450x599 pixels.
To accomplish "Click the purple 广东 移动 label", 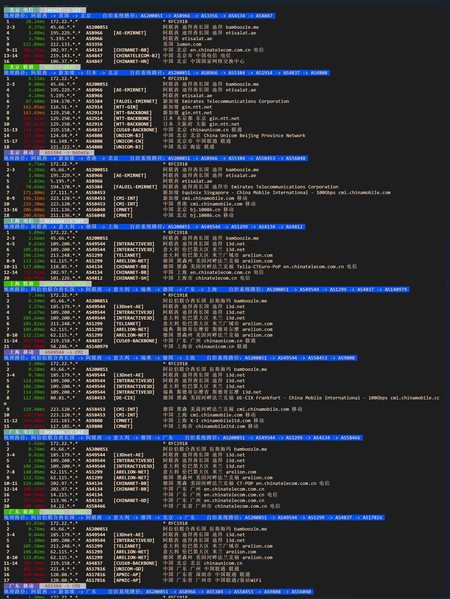I will pyautogui.click(x=21, y=586).
